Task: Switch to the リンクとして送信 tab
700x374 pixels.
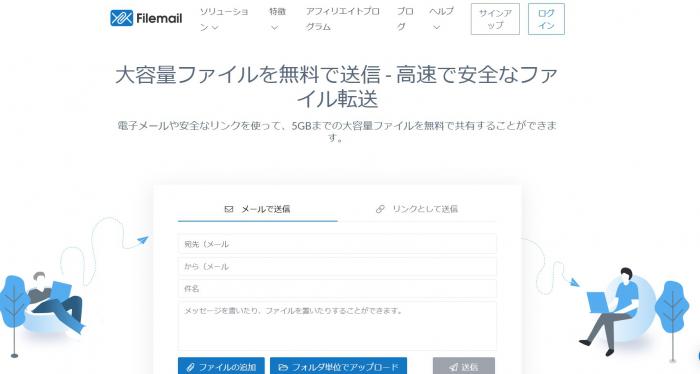Action: point(417,209)
